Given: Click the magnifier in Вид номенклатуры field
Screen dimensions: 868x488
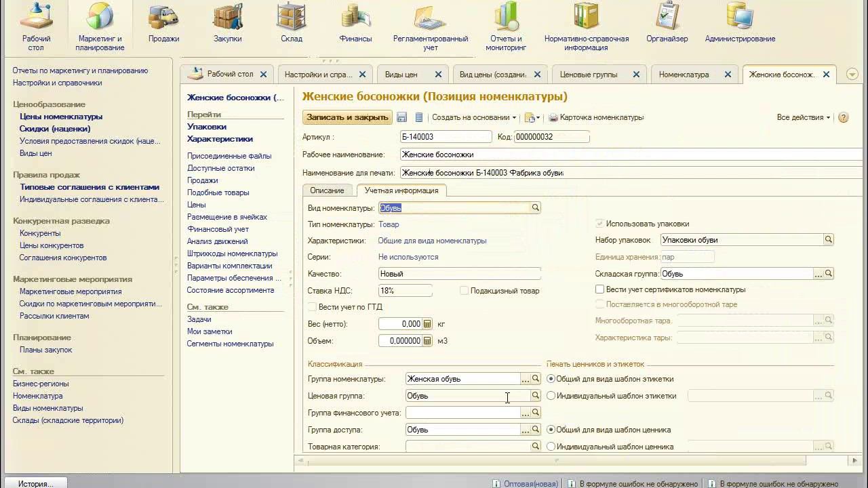Looking at the screenshot, I should [536, 208].
